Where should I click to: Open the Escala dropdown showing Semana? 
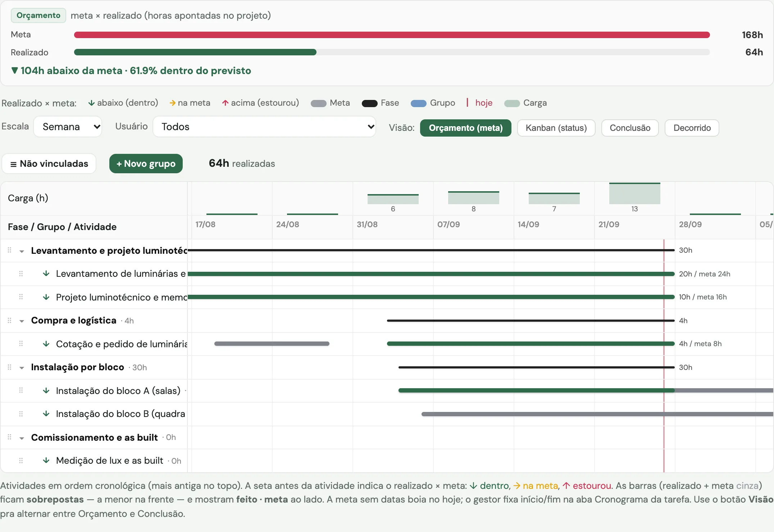pos(68,127)
